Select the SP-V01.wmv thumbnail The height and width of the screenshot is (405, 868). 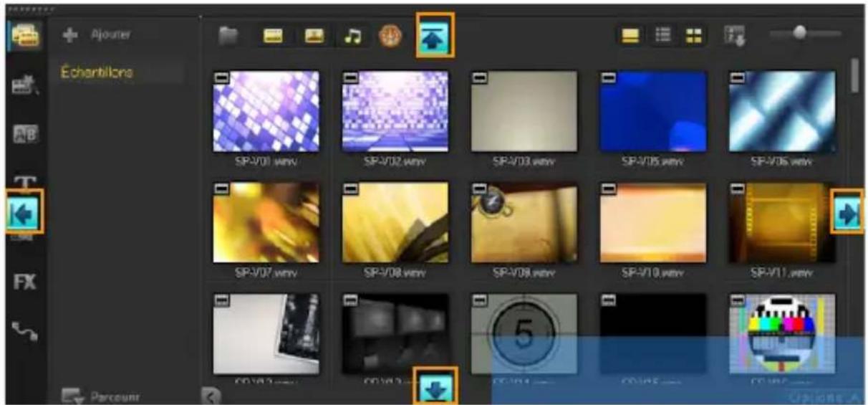point(266,110)
